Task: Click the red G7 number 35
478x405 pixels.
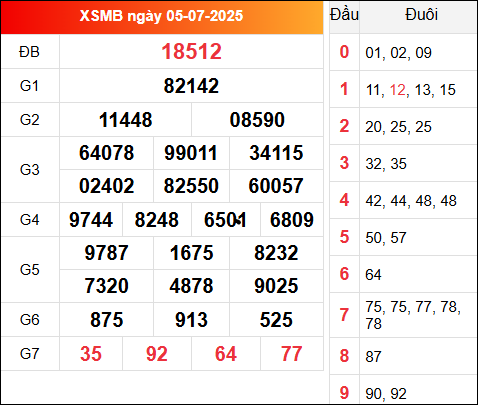Action: coord(91,354)
